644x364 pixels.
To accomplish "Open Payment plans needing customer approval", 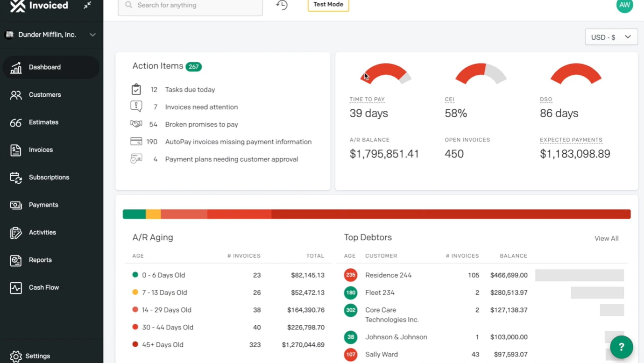I will click(231, 159).
